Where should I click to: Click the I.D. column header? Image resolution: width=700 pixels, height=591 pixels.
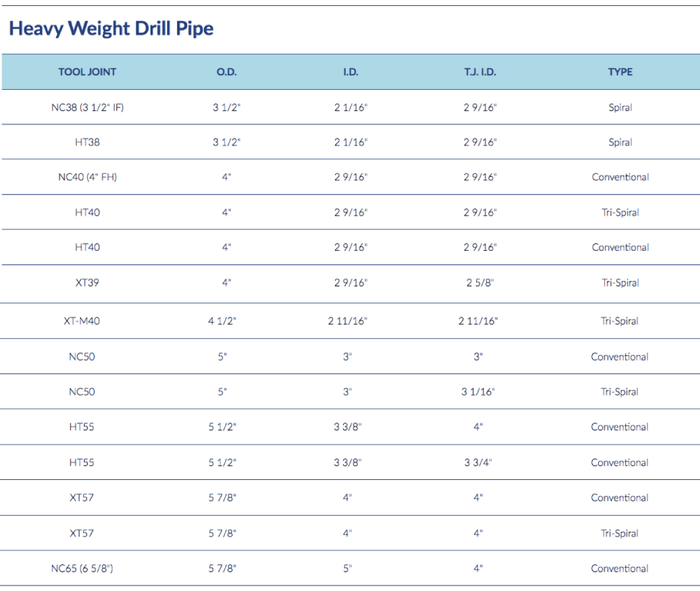350,72
